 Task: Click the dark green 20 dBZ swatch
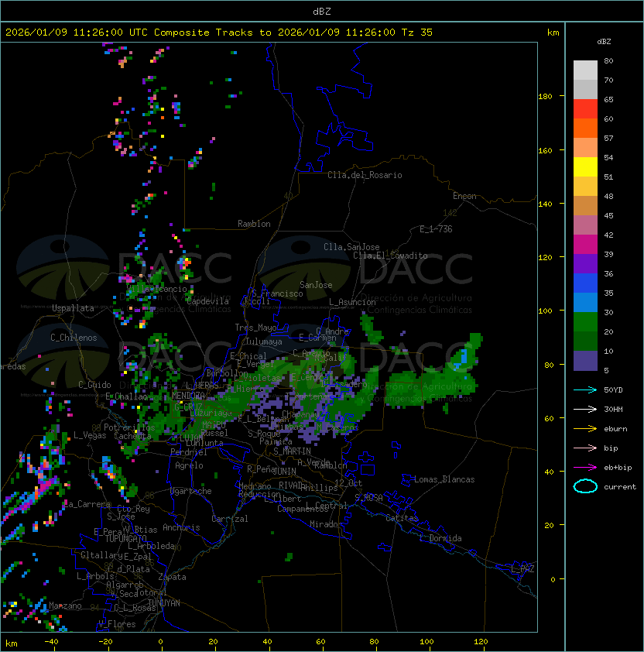(585, 341)
